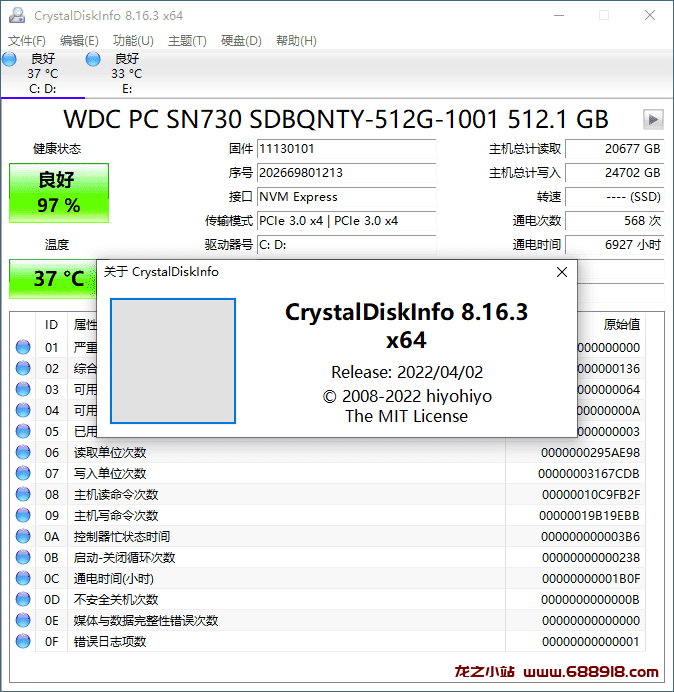Select the 控制器忙状态时间 attribute text
The width and height of the screenshot is (674, 692).
tap(122, 537)
